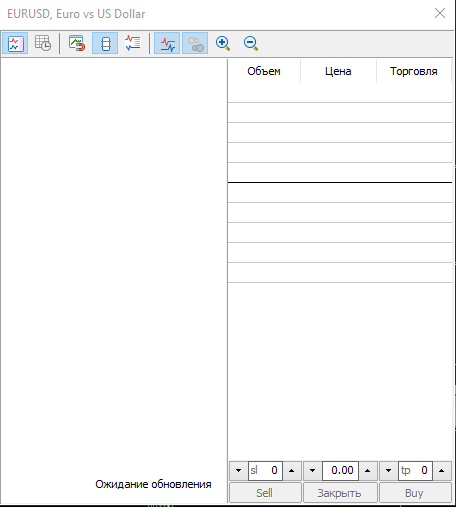Toggle the gray volume circles icon
This screenshot has width=456, height=507.
[x=195, y=43]
